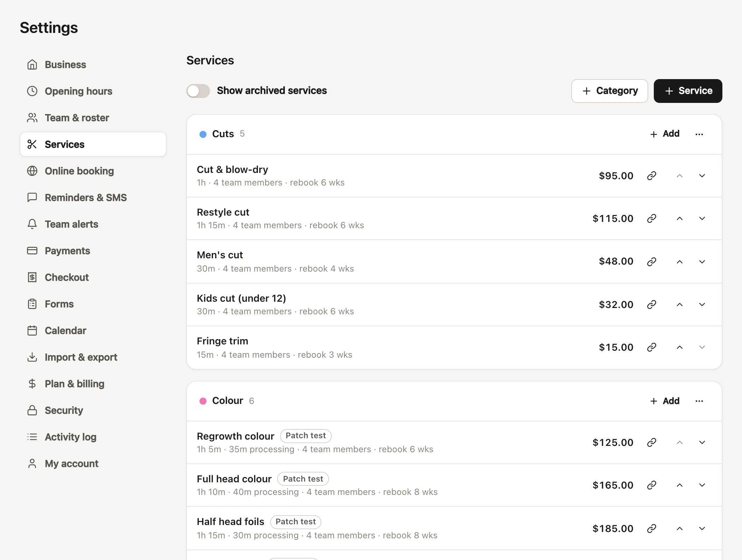Copy booking link for Full head colour
Screen dimensions: 742x560
pyautogui.click(x=651, y=485)
